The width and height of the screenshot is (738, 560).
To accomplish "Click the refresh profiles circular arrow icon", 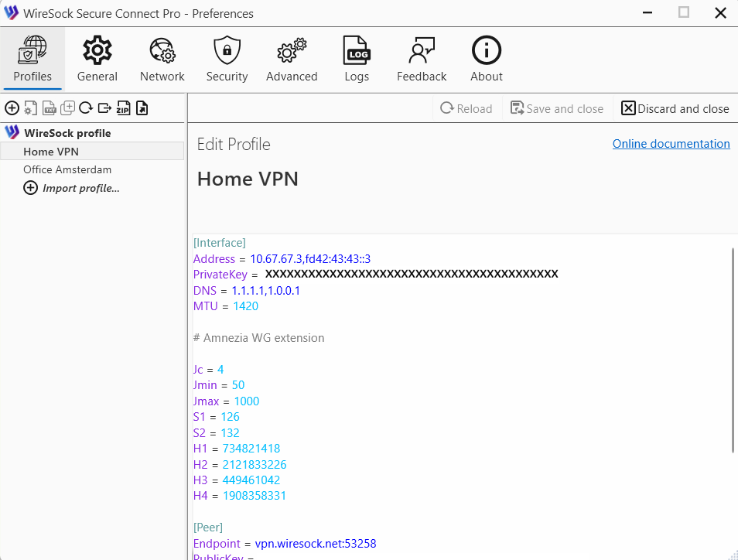I will [86, 108].
